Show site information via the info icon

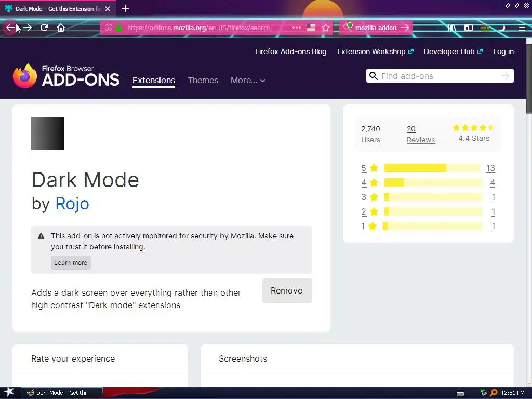[x=108, y=28]
